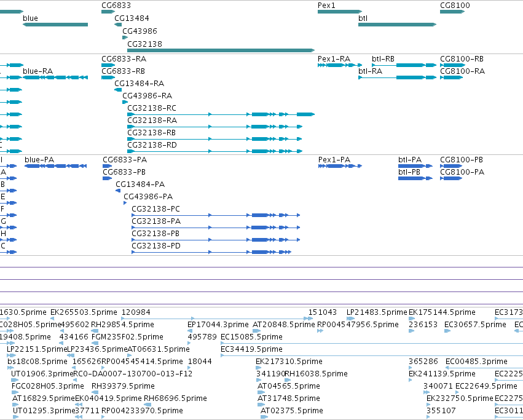Click the 'EK217310.5prime' EST label

point(289,362)
